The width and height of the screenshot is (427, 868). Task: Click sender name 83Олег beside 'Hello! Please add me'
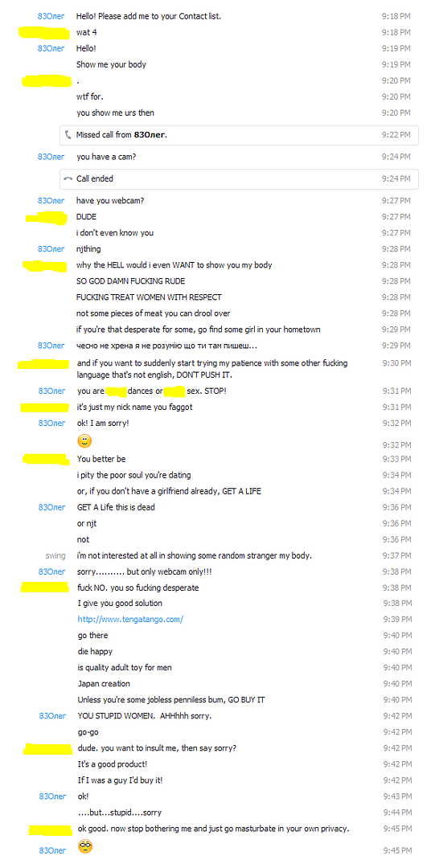[51, 16]
